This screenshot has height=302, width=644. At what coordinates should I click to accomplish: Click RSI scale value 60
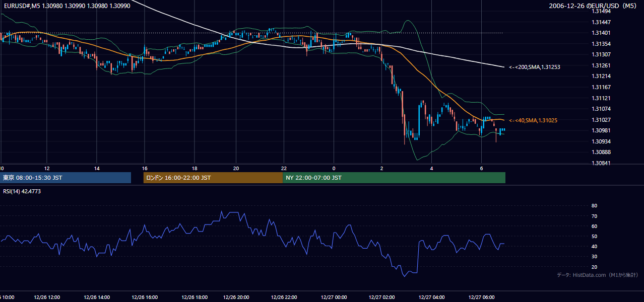[x=594, y=226]
